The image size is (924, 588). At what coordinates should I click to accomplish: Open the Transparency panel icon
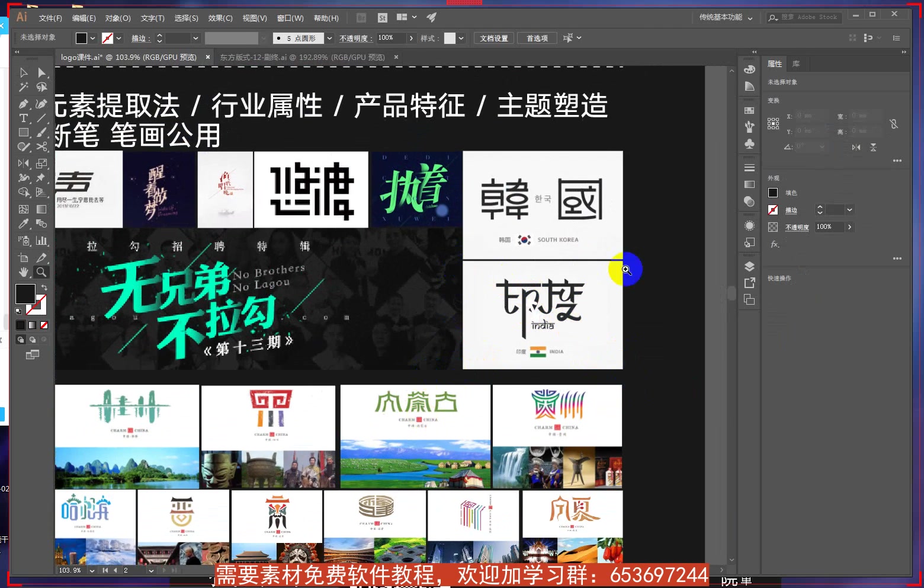point(749,202)
